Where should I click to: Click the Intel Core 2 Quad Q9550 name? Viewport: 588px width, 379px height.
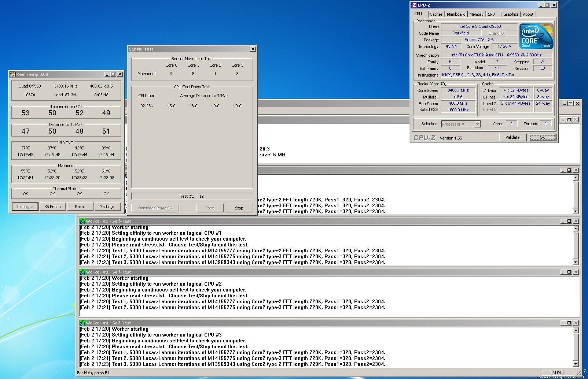click(x=479, y=26)
